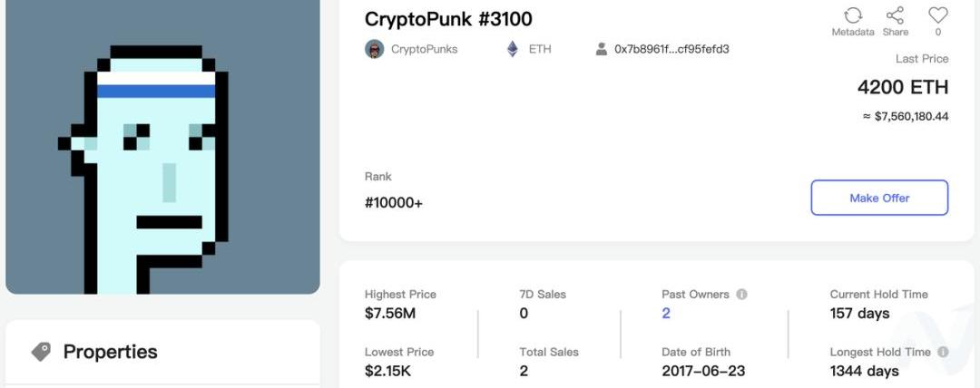The height and width of the screenshot is (388, 980).
Task: Like the NFT with heart icon
Action: pos(937,15)
